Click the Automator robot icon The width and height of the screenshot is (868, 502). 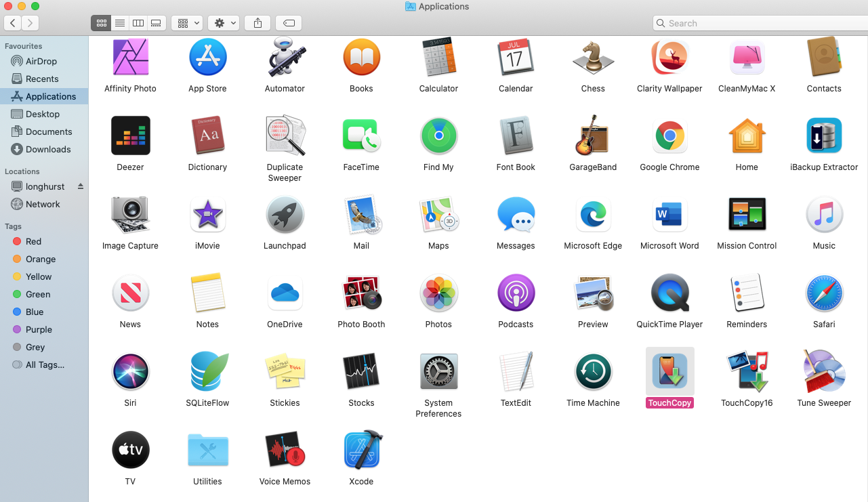click(x=285, y=58)
